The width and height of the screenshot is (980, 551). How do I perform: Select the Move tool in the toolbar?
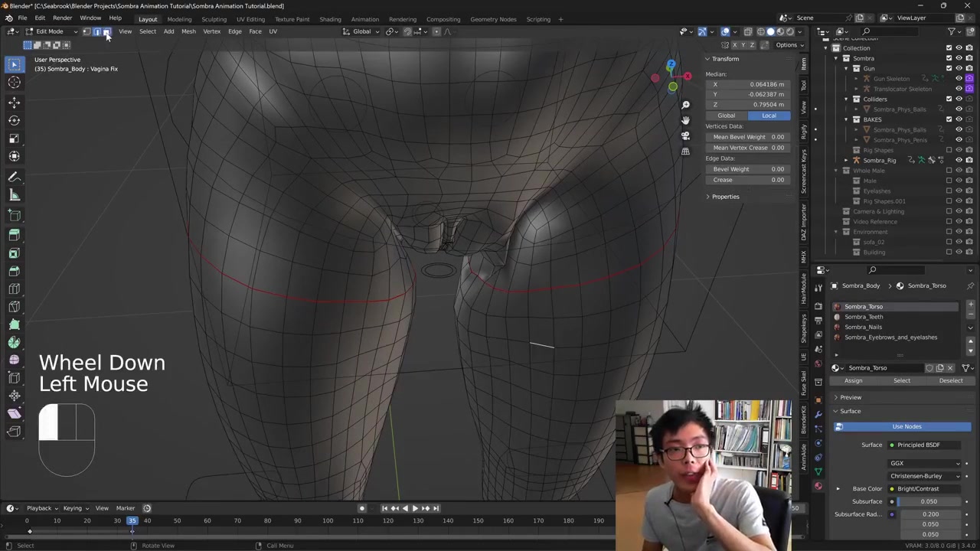tap(14, 102)
